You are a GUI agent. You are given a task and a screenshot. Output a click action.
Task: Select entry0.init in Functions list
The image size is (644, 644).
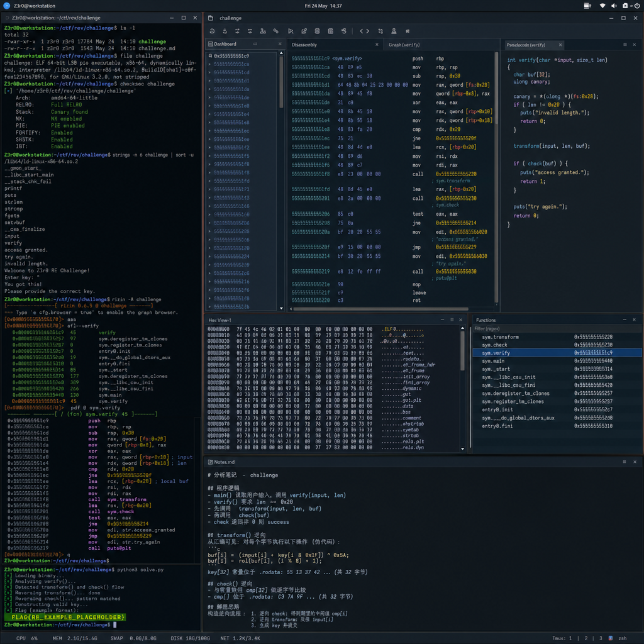557,410
